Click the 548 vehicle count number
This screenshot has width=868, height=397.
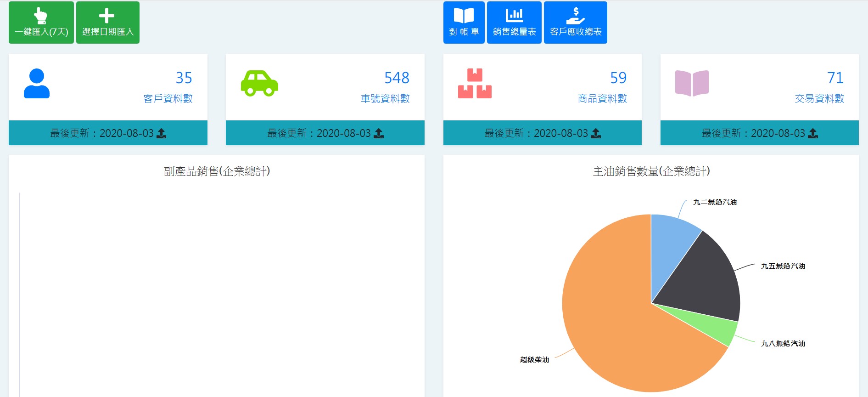[397, 78]
